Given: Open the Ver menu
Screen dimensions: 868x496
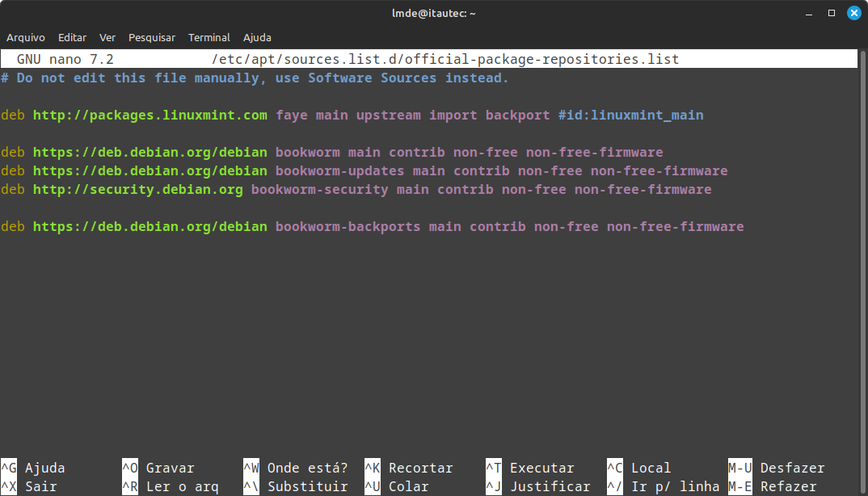Looking at the screenshot, I should (107, 38).
